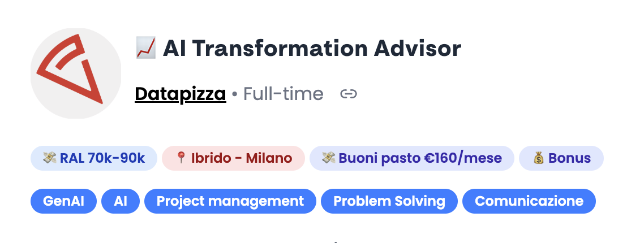Open the Datapizza company link
Screen dimensions: 644x243
181,94
